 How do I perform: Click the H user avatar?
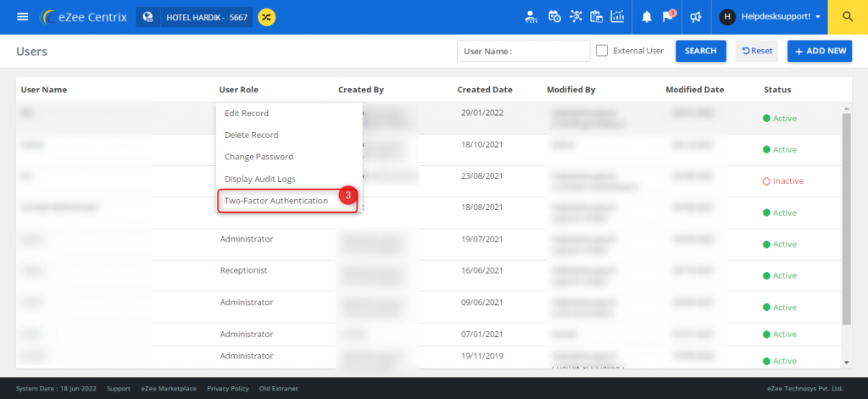pos(727,17)
